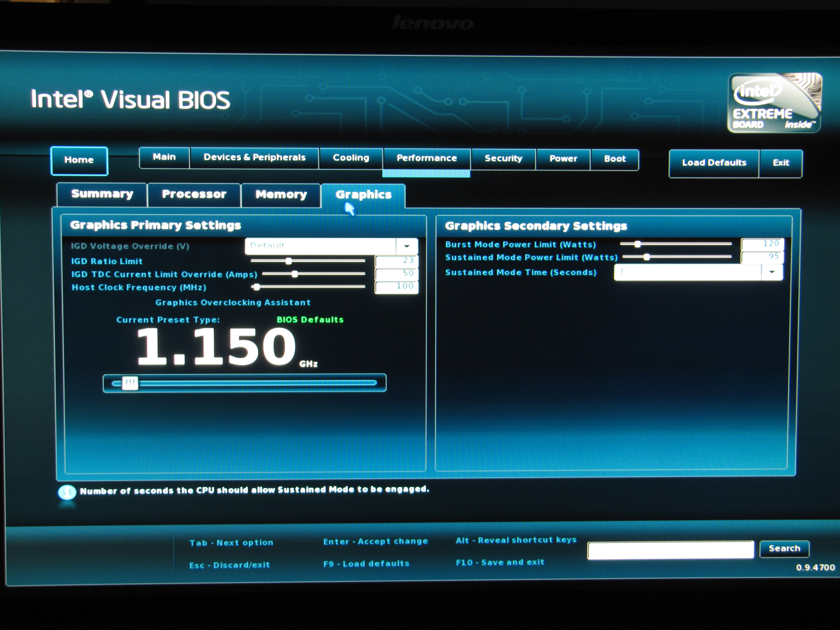Click 'Alt - Reveal shortcut keys' hint
Screen dimensions: 840x630
[516, 540]
